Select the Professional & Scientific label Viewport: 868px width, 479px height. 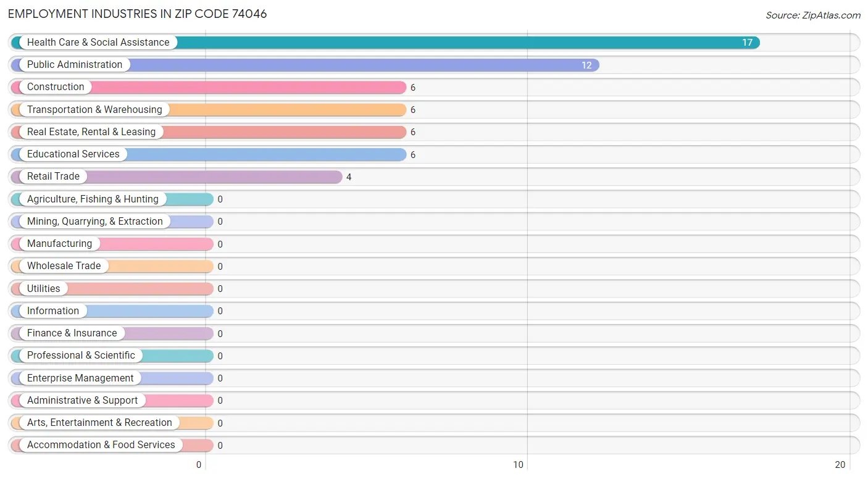pyautogui.click(x=81, y=355)
